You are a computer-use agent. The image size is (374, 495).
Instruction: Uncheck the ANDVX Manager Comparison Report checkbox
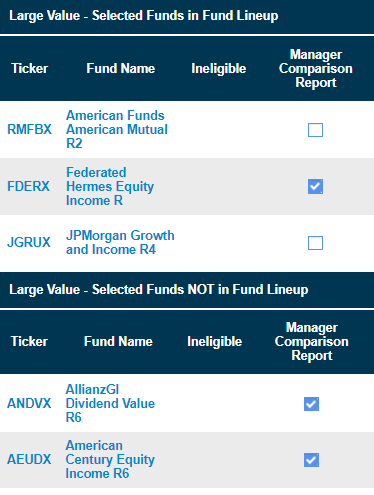tap(311, 404)
